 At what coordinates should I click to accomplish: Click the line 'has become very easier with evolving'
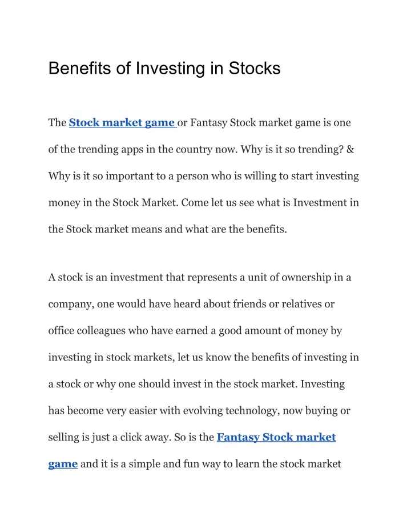(199, 410)
